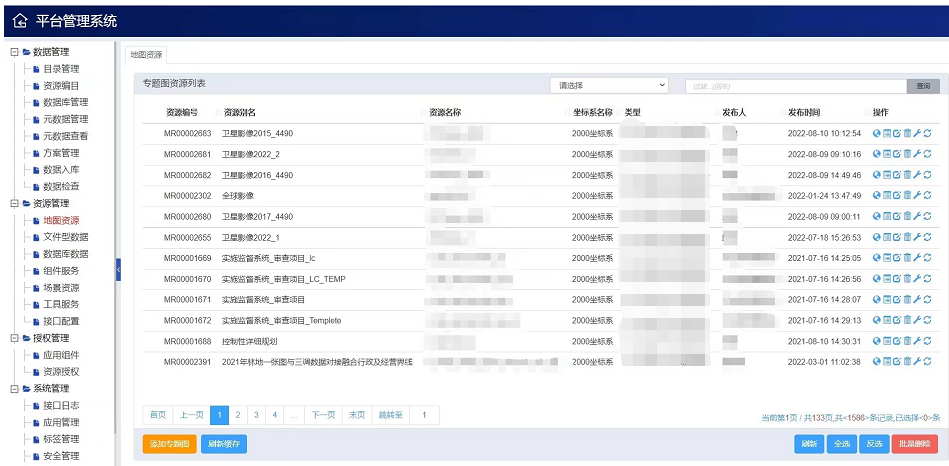Click the 反选 button
The height and width of the screenshot is (466, 949).
click(874, 444)
